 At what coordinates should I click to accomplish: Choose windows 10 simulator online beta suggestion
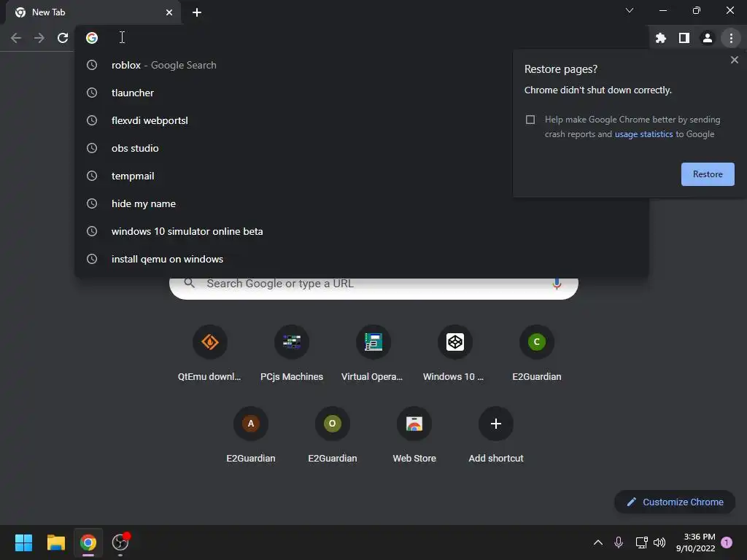[x=362, y=231]
